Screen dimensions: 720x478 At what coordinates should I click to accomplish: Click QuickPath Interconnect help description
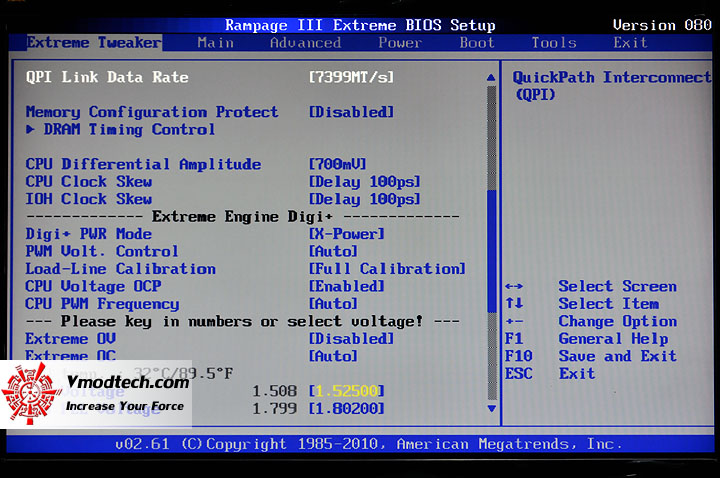(612, 85)
